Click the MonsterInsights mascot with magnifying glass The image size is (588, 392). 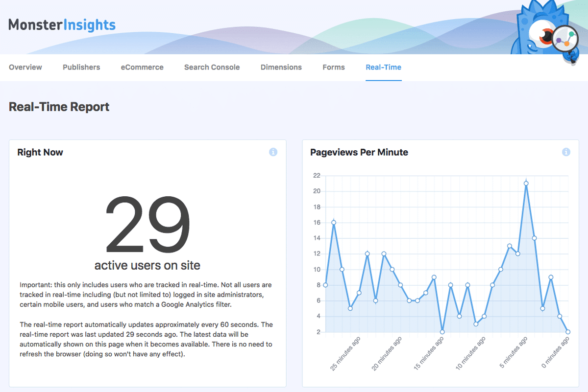pos(544,29)
